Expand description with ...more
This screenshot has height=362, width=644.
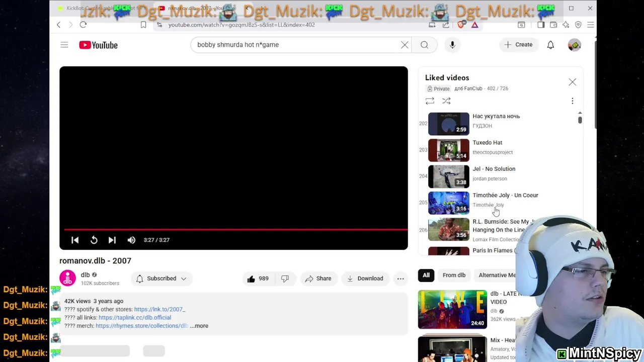coord(199,326)
